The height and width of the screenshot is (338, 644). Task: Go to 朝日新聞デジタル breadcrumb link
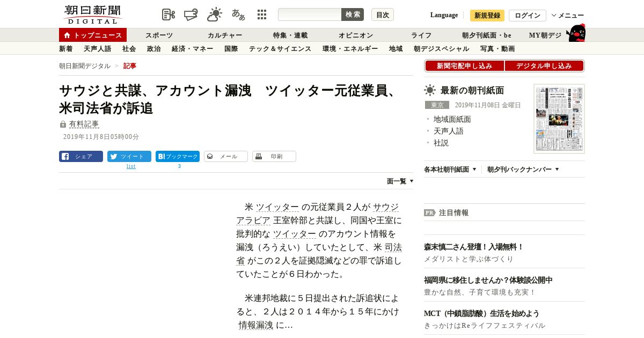point(85,66)
